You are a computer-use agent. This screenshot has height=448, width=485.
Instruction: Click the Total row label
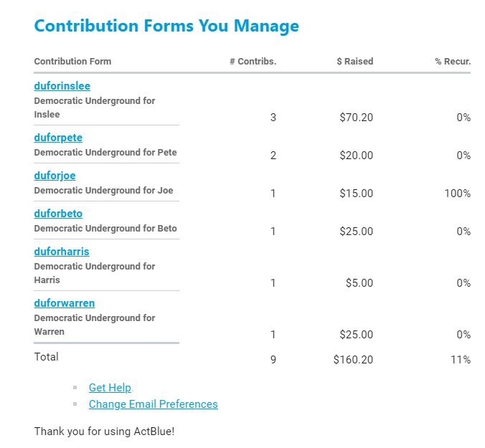pyautogui.click(x=47, y=357)
